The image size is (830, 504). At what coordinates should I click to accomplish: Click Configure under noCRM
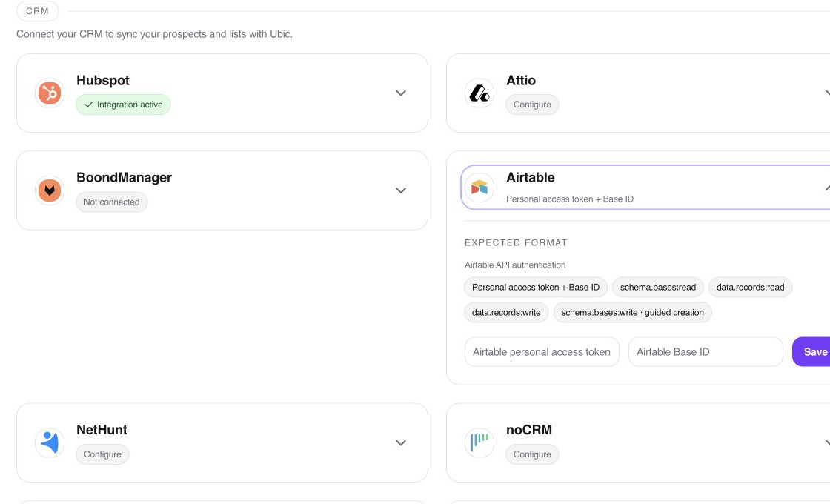532,454
